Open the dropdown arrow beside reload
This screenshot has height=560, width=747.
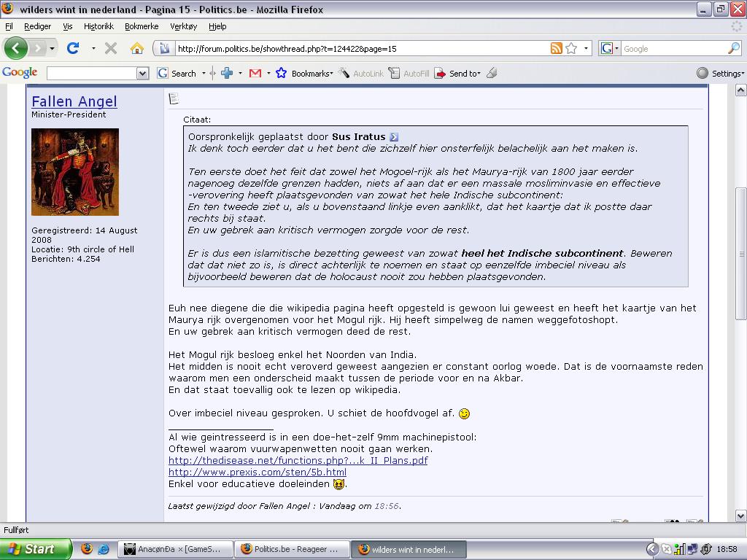(x=93, y=48)
